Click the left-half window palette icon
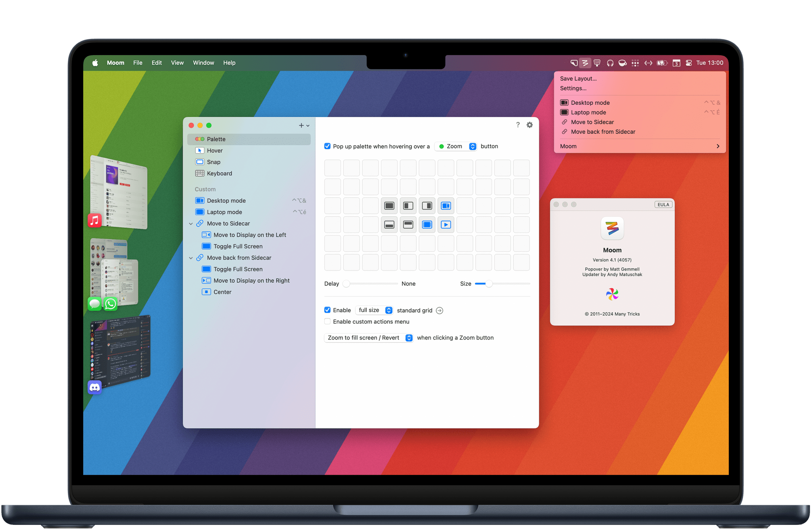This screenshot has height=530, width=812. point(408,205)
